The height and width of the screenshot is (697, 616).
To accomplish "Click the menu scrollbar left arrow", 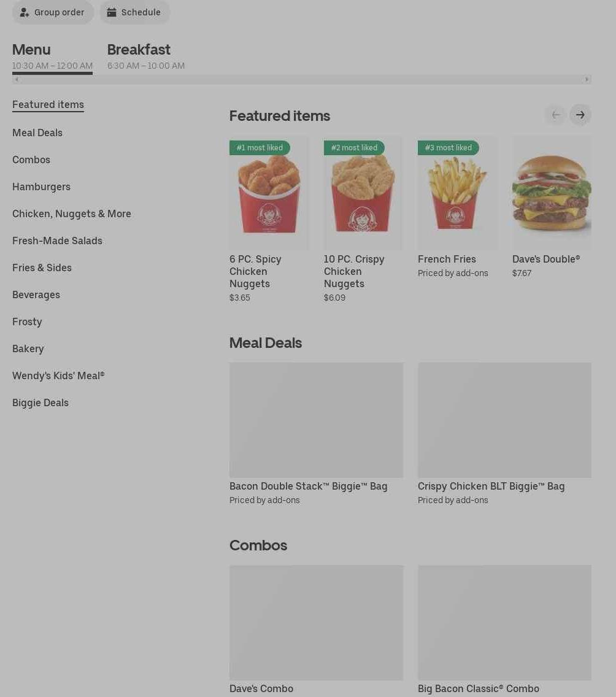I will (17, 80).
